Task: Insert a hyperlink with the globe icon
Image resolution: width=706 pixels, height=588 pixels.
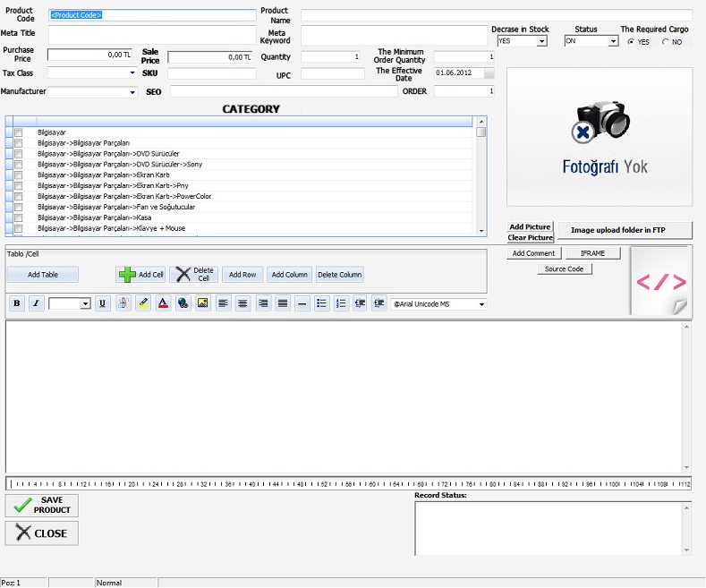Action: click(183, 303)
